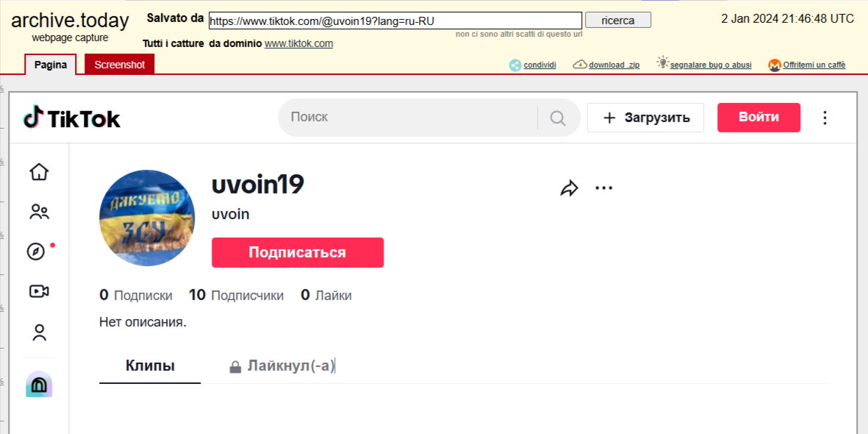
Task: Select the locked Лайкнул(-а) tab
Action: 283,366
